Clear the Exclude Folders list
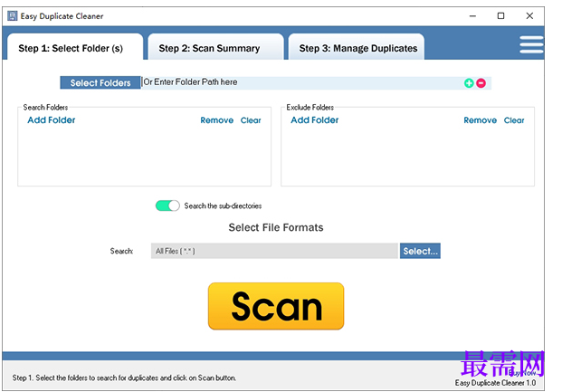The image size is (562, 392). [x=514, y=120]
